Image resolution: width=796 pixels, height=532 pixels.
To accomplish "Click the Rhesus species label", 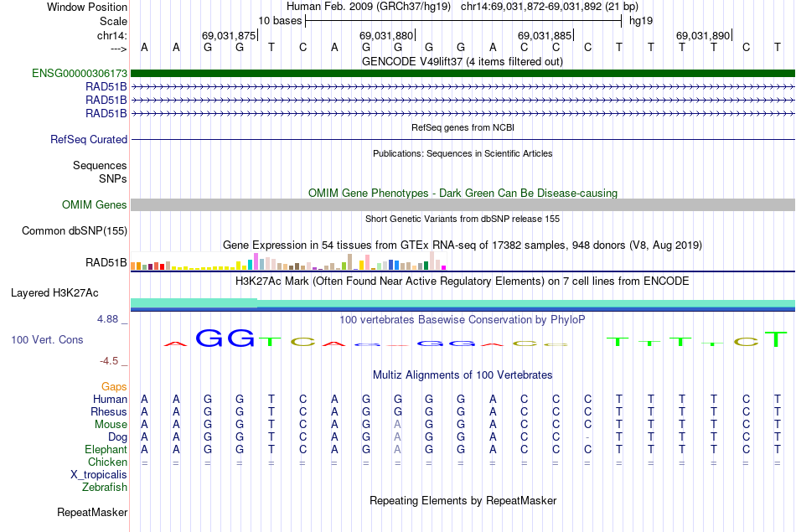I will [108, 411].
